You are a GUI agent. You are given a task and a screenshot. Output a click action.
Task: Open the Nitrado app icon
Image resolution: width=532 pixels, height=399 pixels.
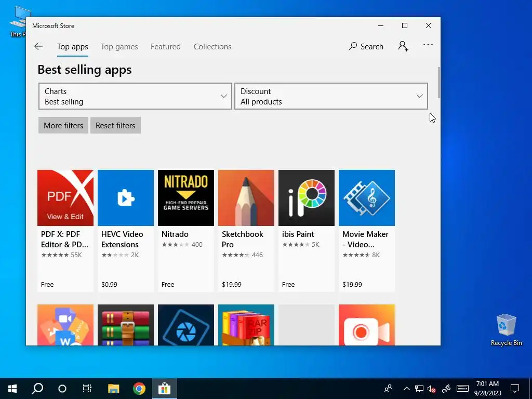coord(186,198)
